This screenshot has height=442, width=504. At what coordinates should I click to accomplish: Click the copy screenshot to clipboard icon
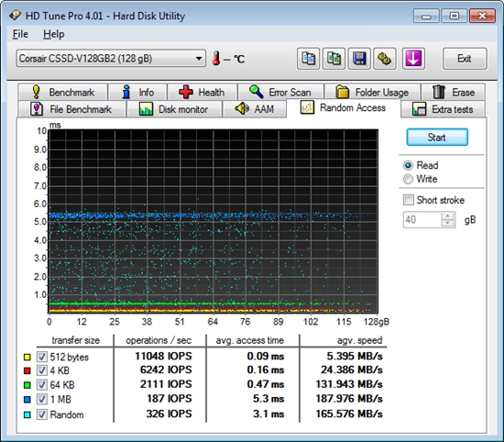(x=334, y=59)
